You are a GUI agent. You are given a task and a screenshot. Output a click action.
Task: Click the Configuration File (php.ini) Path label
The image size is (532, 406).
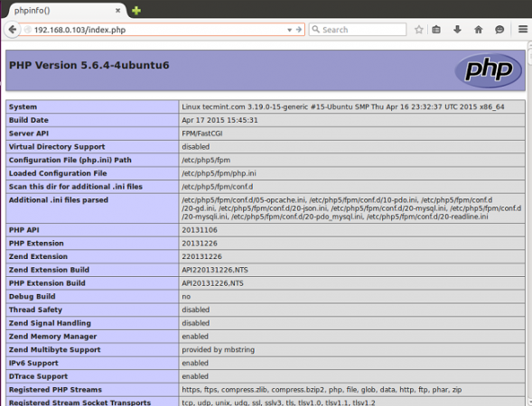click(70, 160)
